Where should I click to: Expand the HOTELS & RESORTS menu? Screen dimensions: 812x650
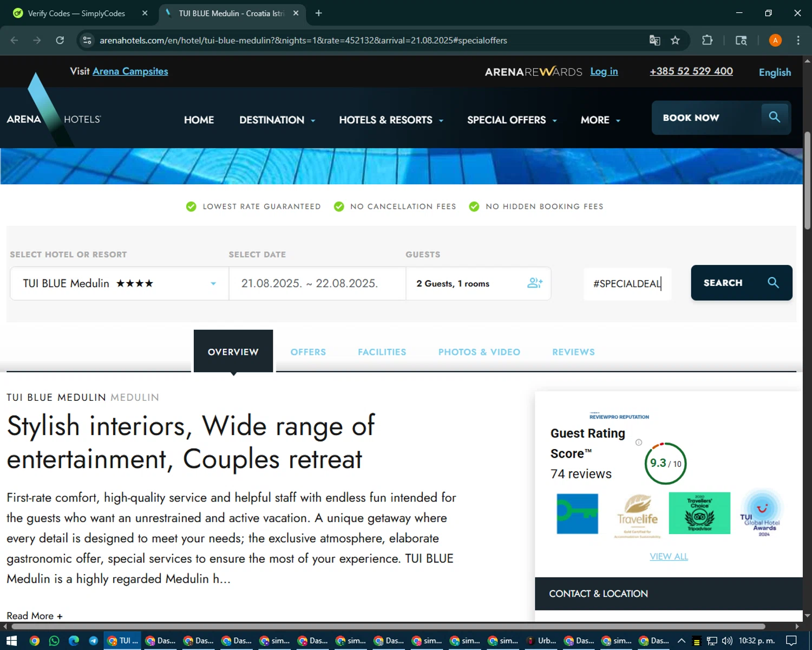(x=391, y=120)
